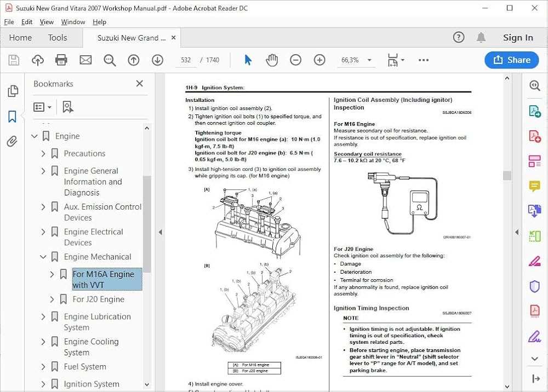Viewport: 548px width, 392px height.
Task: Expand Aux. Emission Control Devices bookmark
Action: point(43,207)
